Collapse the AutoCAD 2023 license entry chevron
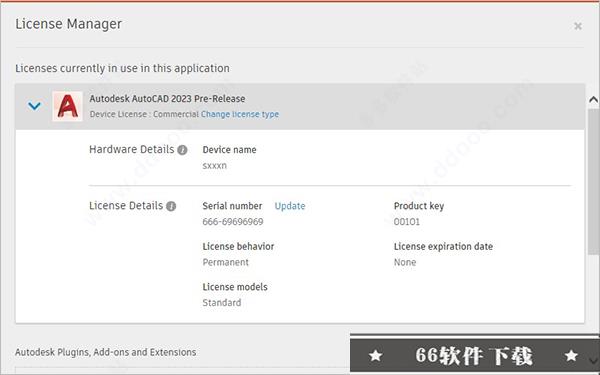 tap(34, 106)
